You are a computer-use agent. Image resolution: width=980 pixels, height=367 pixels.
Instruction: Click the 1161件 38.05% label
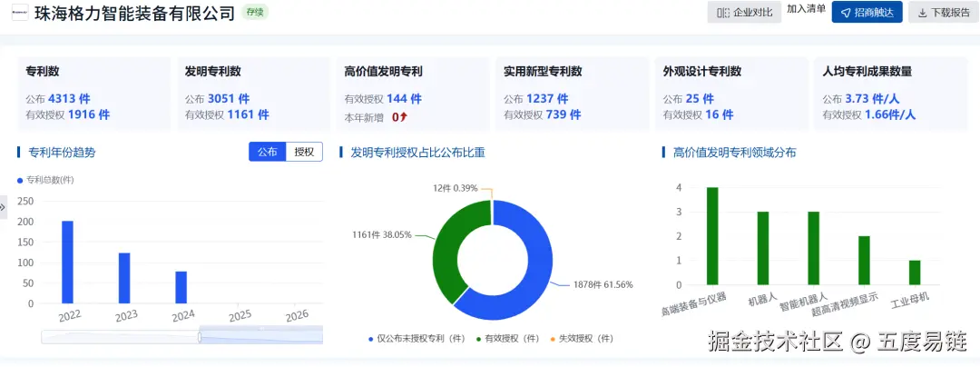[382, 234]
